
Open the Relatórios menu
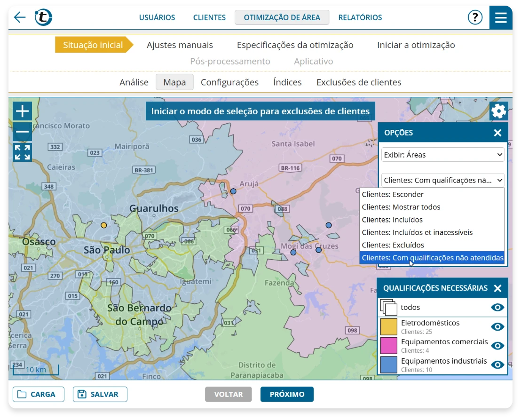pos(360,17)
